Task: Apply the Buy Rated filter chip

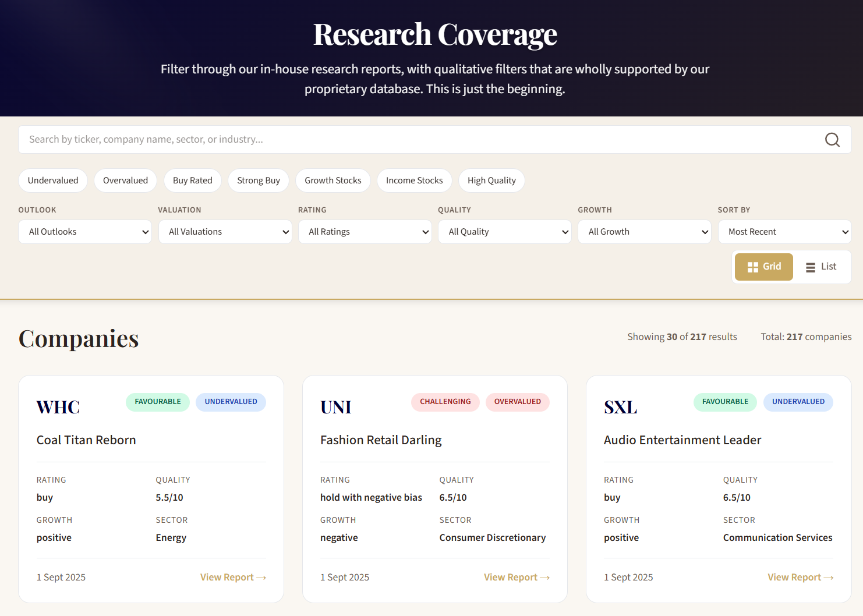Action: 192,180
